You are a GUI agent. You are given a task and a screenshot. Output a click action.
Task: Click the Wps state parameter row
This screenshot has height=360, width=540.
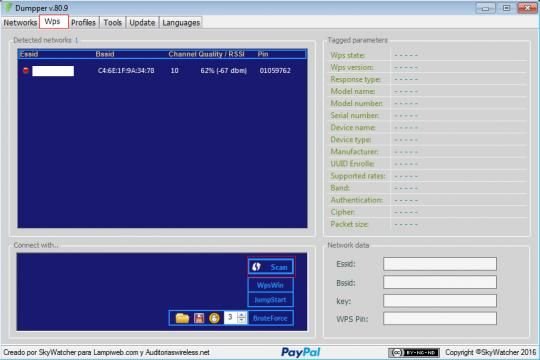pyautogui.click(x=428, y=55)
